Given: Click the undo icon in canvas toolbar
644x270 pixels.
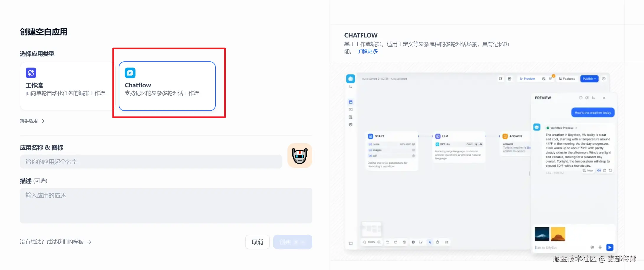Looking at the screenshot, I should 388,242.
